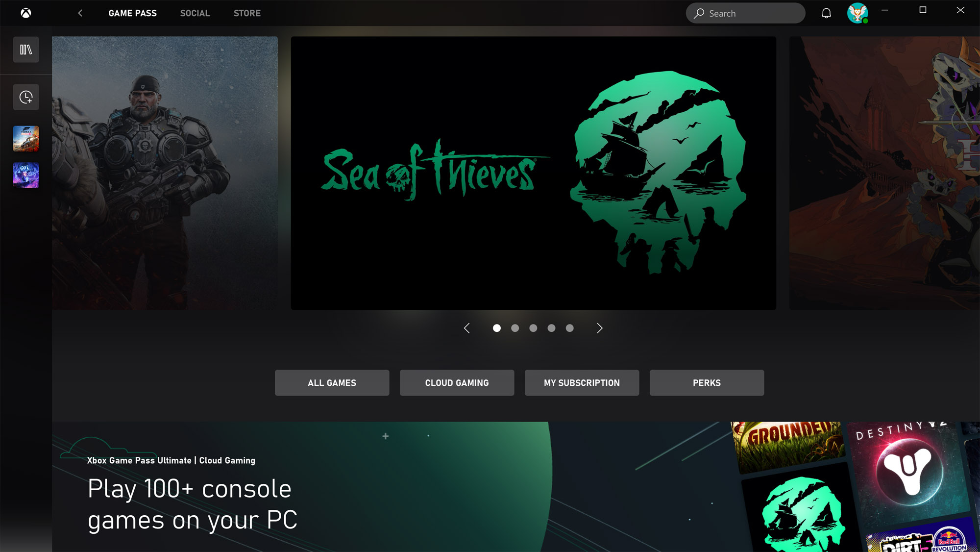This screenshot has width=980, height=552.
Task: Open the library panel icon
Action: [26, 49]
